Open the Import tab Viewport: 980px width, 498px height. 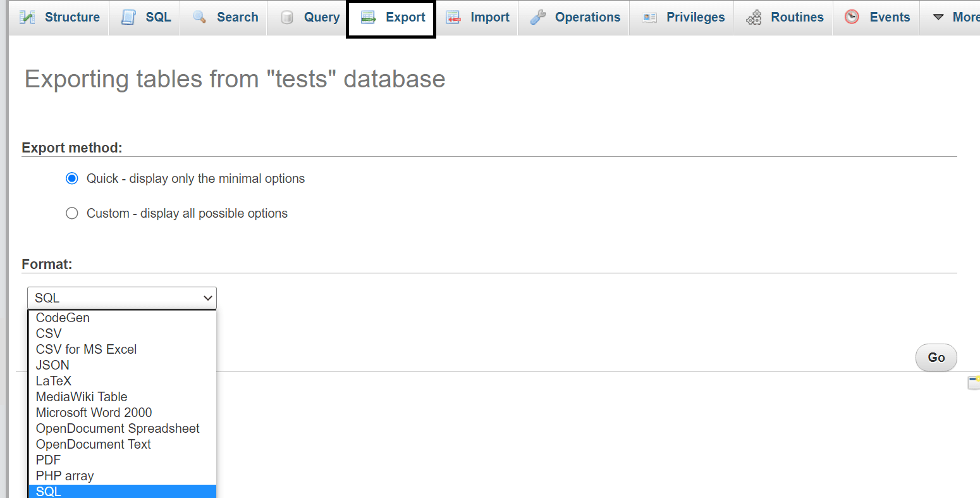(477, 17)
